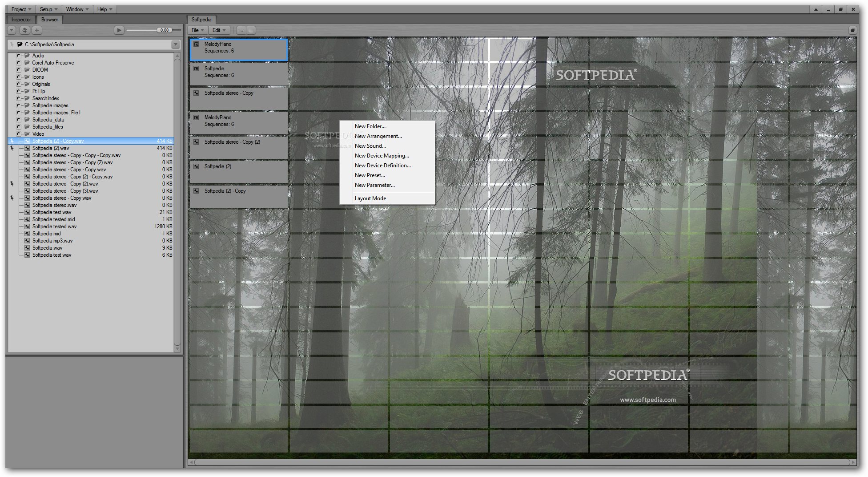Choose New Device Mapping... from context menu
This screenshot has height=477, width=868.
tap(387, 156)
